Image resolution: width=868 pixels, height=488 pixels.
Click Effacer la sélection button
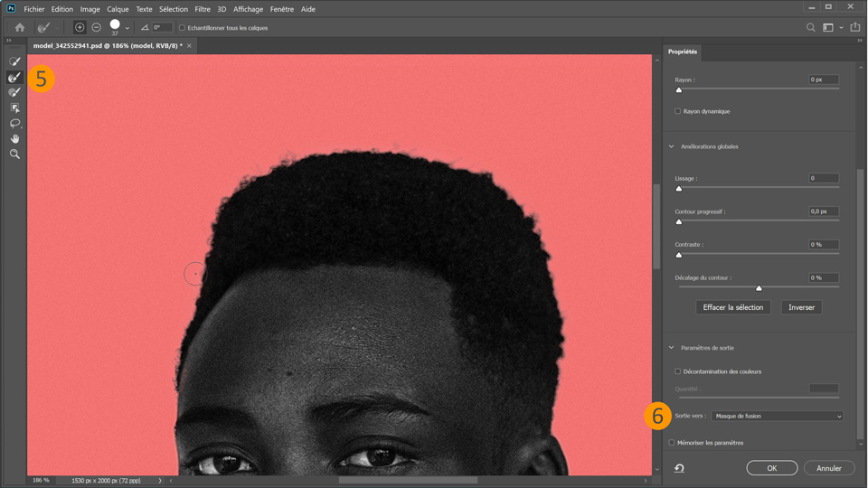(x=733, y=307)
